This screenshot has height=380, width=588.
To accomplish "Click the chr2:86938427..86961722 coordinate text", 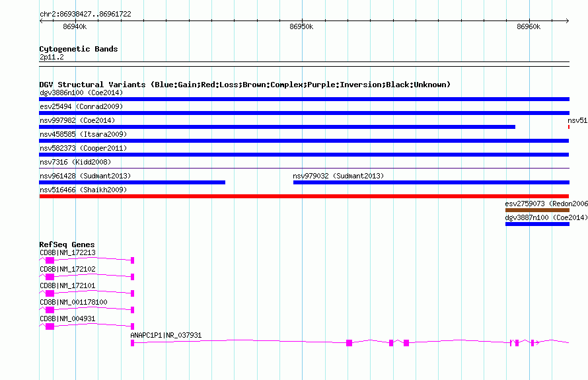I will click(x=85, y=15).
